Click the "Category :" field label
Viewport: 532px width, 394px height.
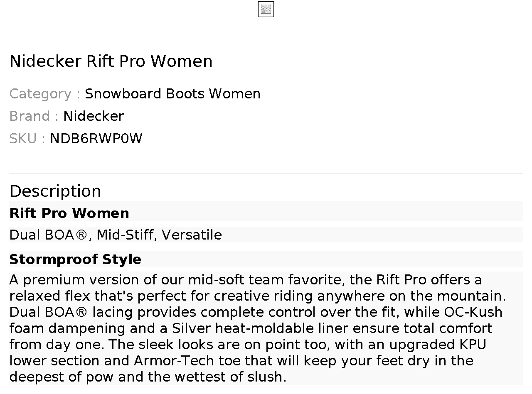[44, 94]
